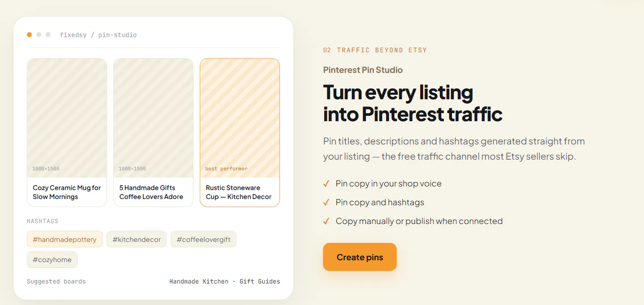Click the middle gray window dot
Viewport: 644px width, 305px height.
[39, 34]
